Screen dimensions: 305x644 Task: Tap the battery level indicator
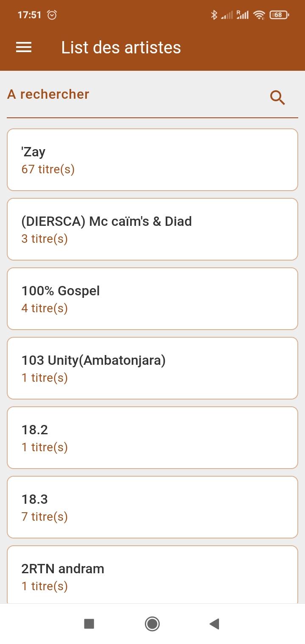click(279, 15)
